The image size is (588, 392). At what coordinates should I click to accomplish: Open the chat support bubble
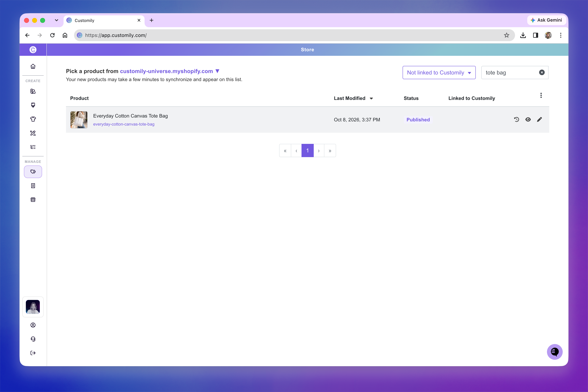(554, 352)
